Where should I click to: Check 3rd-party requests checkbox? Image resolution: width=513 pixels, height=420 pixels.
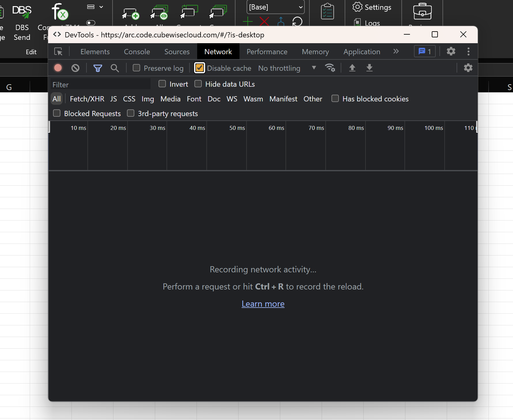click(131, 113)
